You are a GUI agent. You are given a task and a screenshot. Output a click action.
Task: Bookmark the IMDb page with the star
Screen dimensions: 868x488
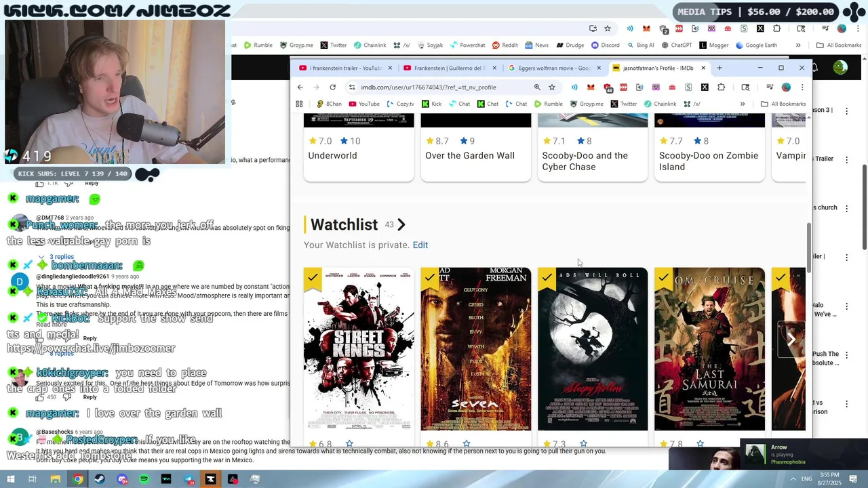552,87
